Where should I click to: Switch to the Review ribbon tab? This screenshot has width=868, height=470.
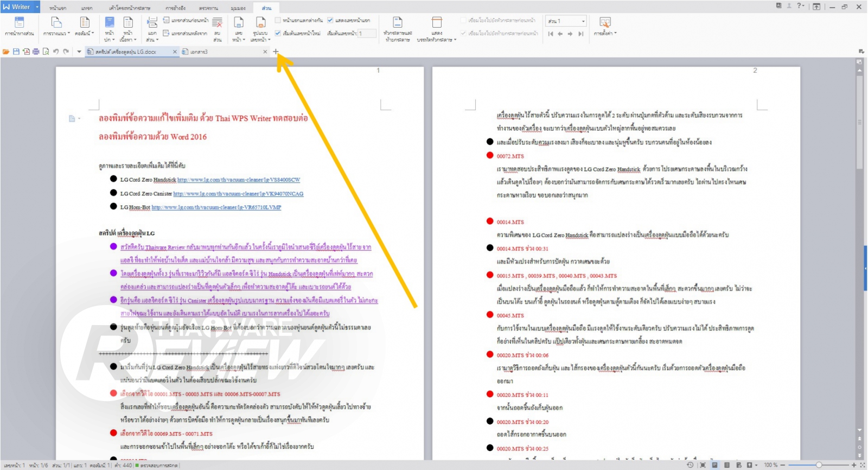point(208,8)
